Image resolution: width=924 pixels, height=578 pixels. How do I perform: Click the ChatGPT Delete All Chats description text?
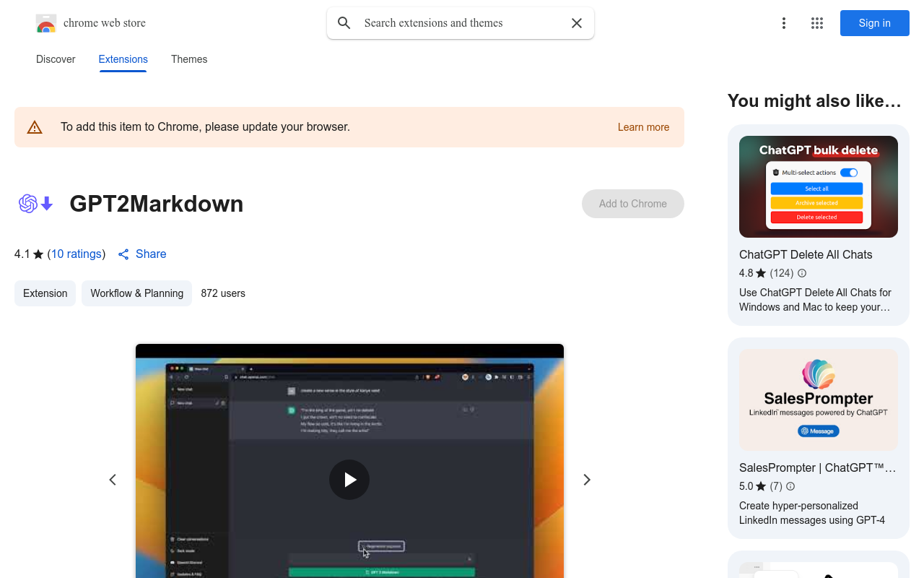816,300
